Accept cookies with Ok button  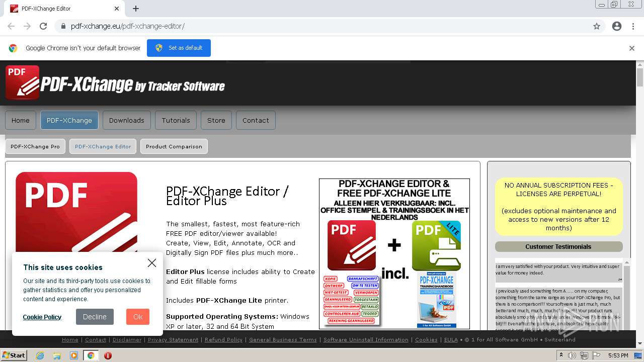pos(138,317)
